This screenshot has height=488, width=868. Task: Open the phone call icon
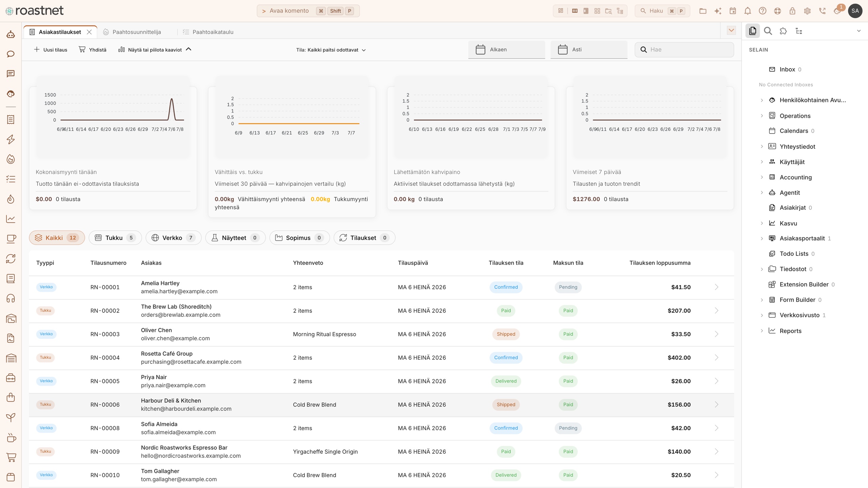(822, 11)
